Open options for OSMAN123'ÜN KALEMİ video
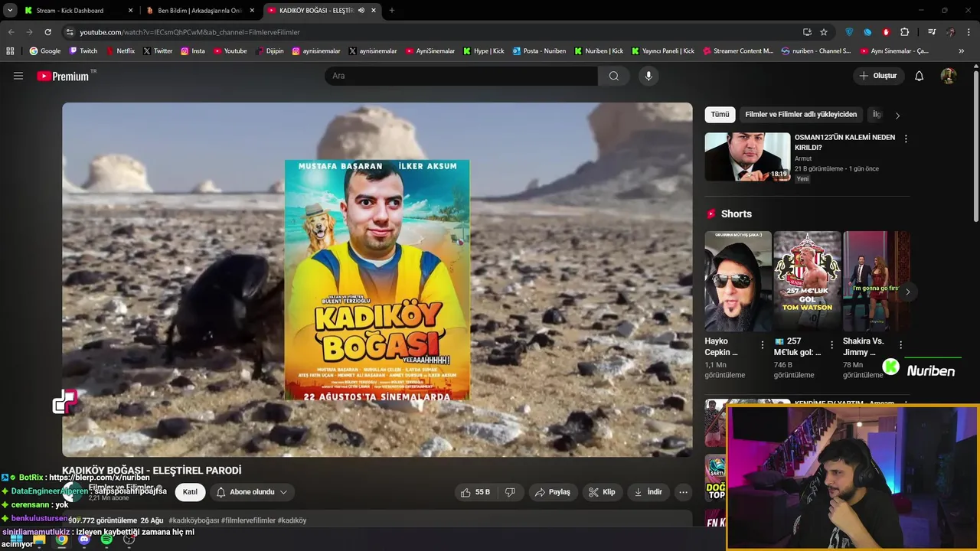 coord(906,139)
